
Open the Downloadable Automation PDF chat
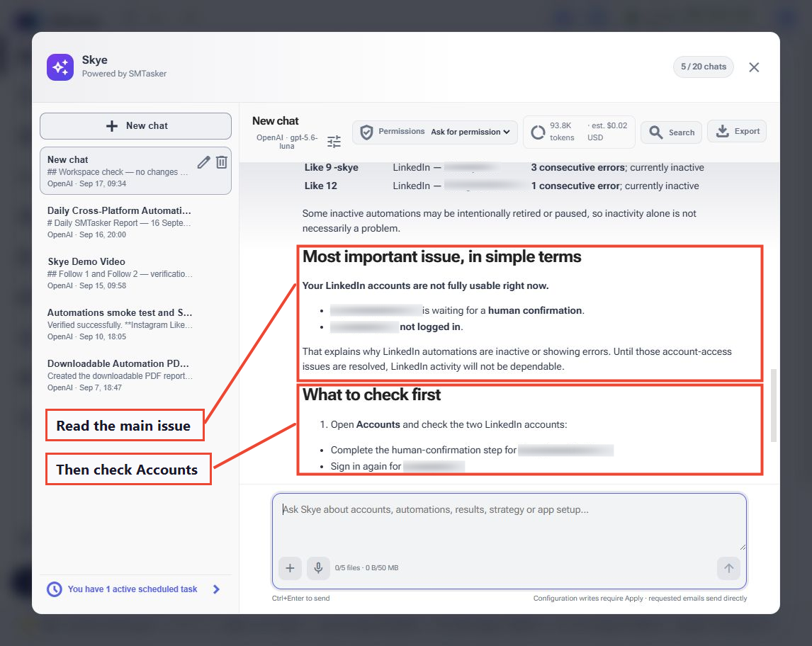(135, 375)
